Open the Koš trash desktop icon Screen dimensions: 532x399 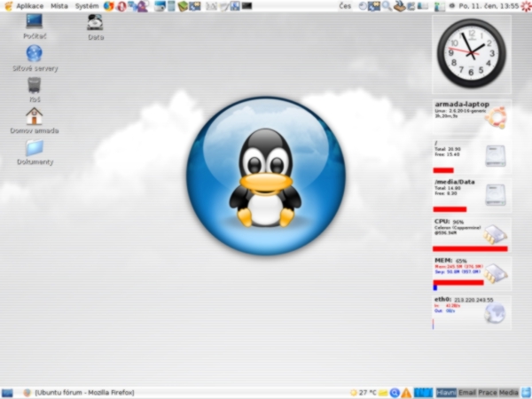35,90
